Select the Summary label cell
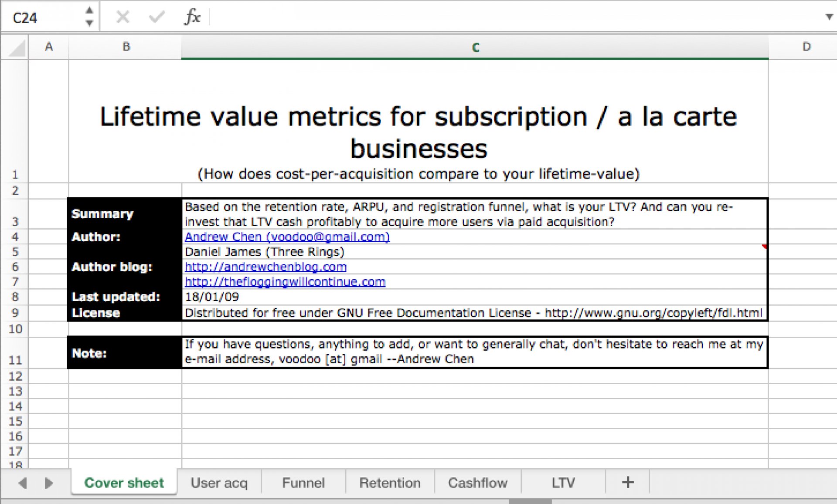The height and width of the screenshot is (504, 837). click(x=125, y=214)
